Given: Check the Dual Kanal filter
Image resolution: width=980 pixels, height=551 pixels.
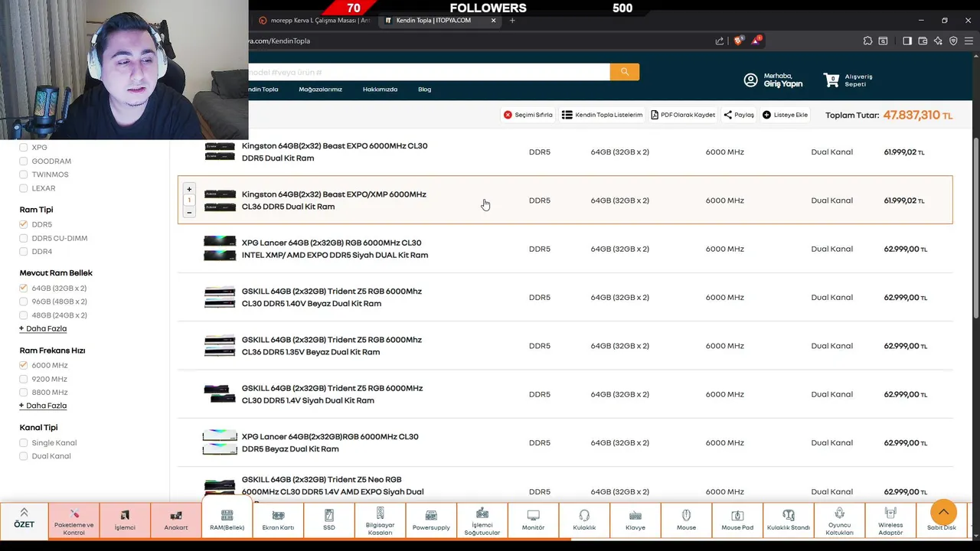Looking at the screenshot, I should [x=24, y=456].
